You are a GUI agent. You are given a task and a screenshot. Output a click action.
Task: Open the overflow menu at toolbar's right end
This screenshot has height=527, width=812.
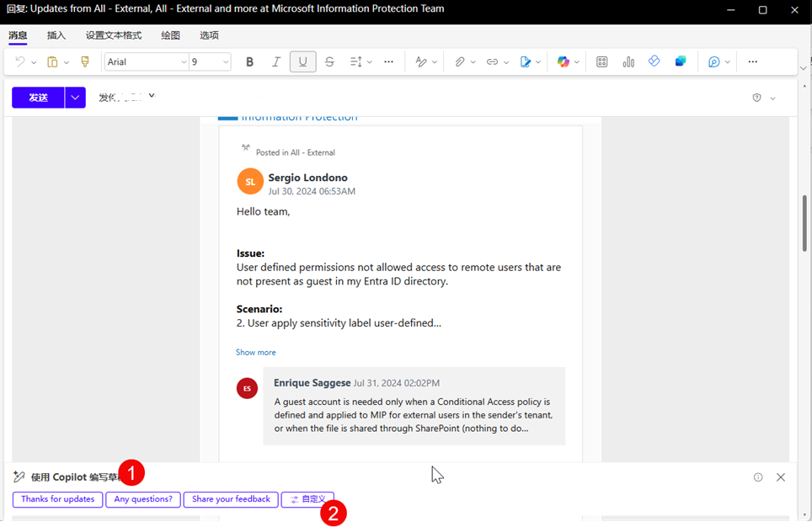752,62
